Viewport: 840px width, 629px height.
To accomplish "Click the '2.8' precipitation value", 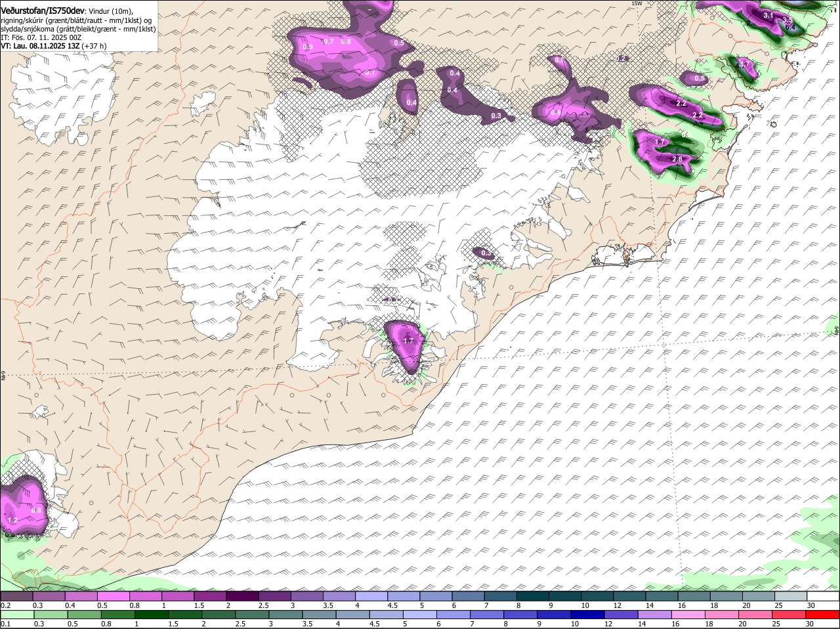I will (x=678, y=159).
